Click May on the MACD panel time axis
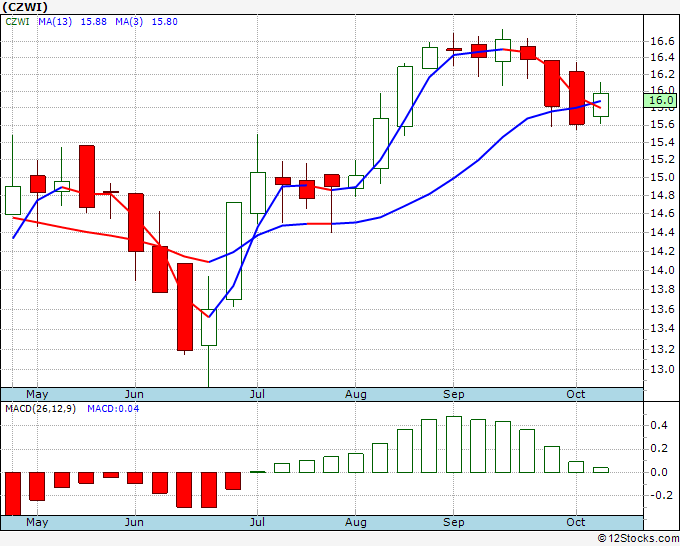680x546 pixels. point(37,523)
